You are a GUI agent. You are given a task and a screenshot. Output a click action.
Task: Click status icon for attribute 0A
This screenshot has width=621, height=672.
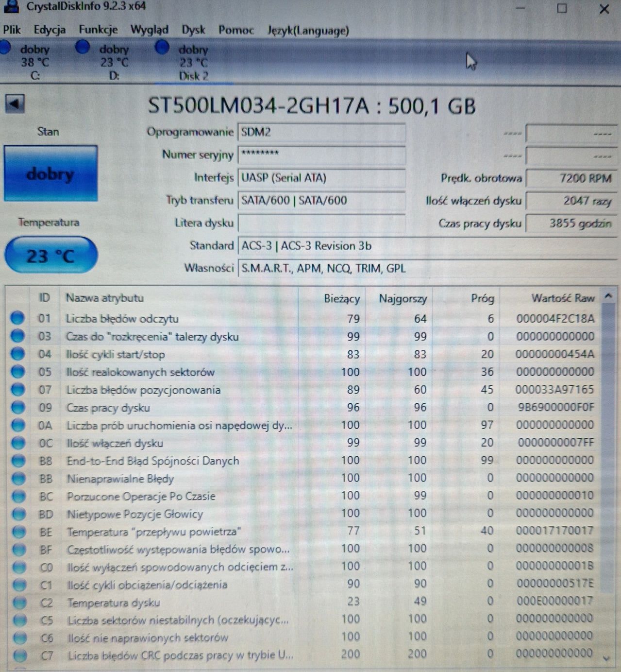pos(18,425)
